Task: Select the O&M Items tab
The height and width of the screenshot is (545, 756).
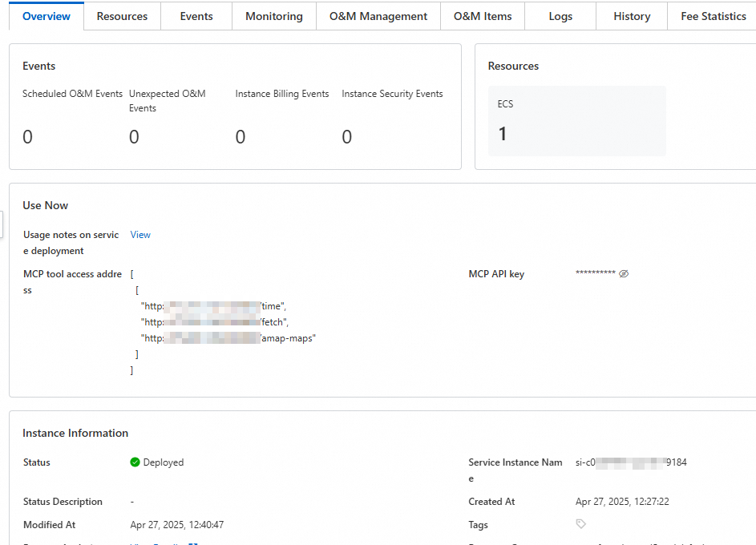Action: 483,16
